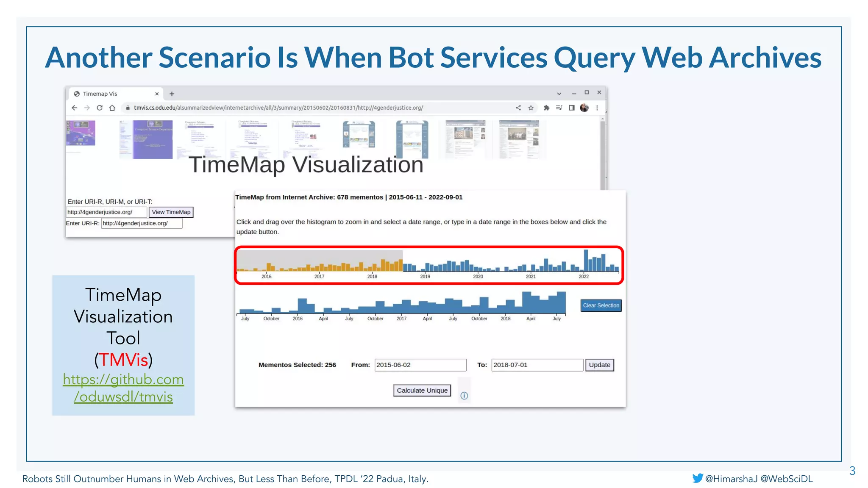Click the Twitter bird icon
This screenshot has height=488, width=868.
click(x=698, y=478)
